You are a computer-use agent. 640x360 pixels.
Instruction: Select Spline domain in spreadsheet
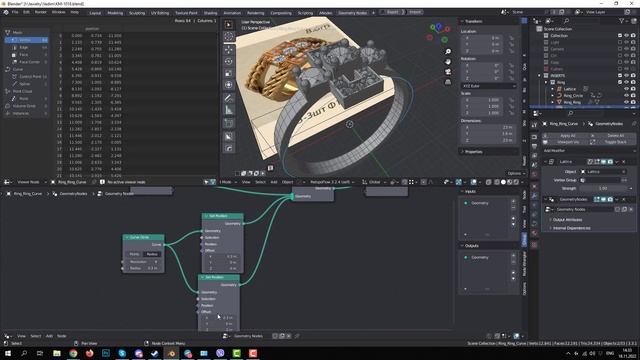pos(27,84)
